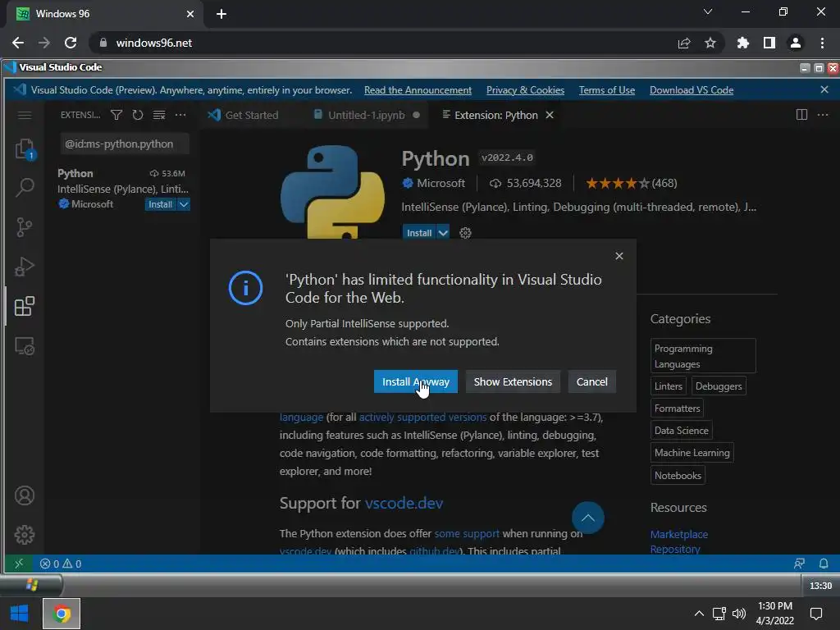
Task: Select the Notebooks category tag
Action: click(x=678, y=475)
